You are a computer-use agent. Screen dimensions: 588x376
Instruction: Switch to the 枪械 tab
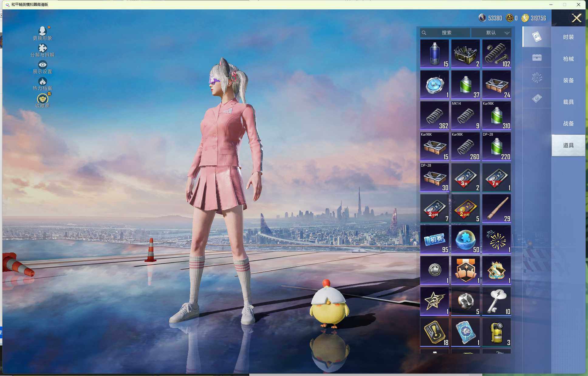[x=568, y=59]
